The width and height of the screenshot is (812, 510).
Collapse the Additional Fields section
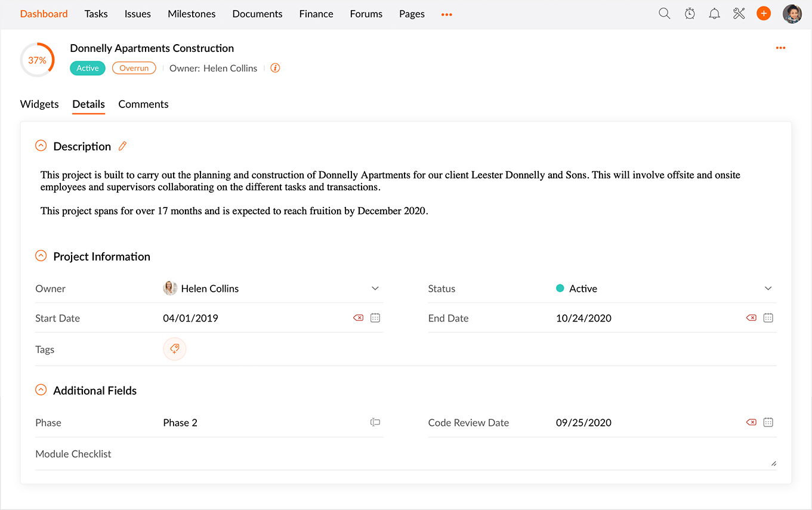point(41,390)
